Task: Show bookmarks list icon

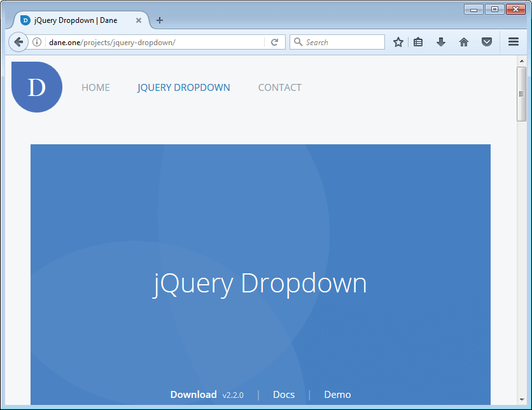Action: coord(418,42)
